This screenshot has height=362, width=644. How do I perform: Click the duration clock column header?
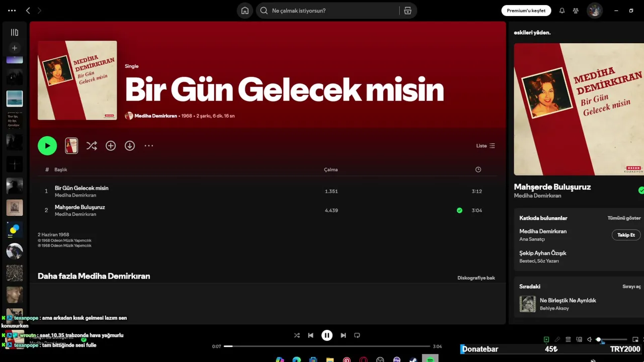click(478, 169)
